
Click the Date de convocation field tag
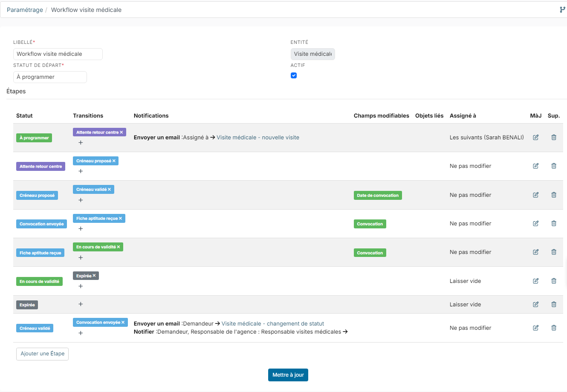378,196
